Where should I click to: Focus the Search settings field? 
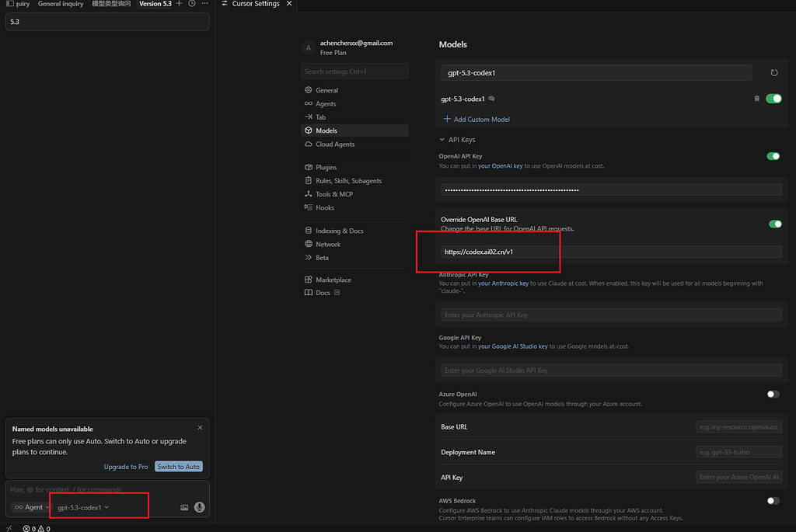tap(354, 71)
